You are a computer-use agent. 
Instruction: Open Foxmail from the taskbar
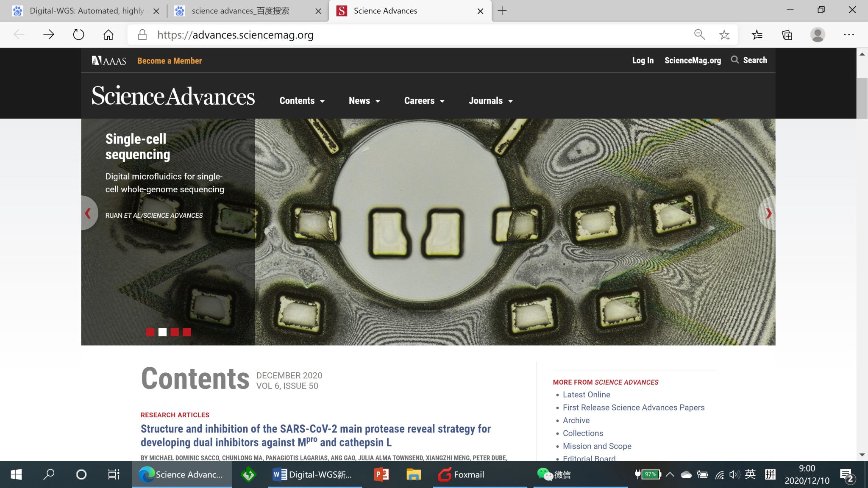[x=461, y=474]
